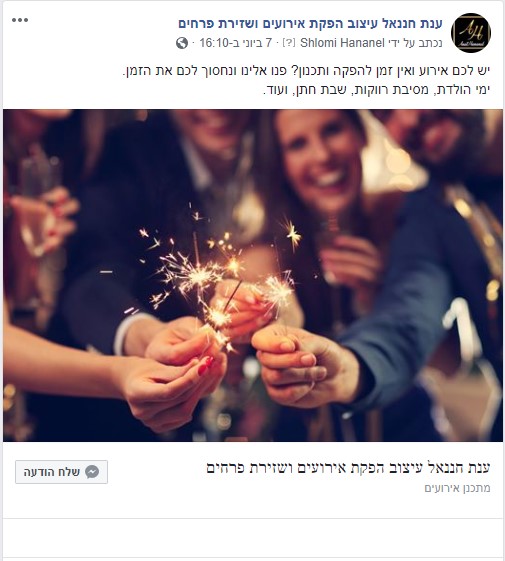Image resolution: width=505 pixels, height=561 pixels.
Task: Click the smiling woman in the photo
Action: [x=320, y=157]
